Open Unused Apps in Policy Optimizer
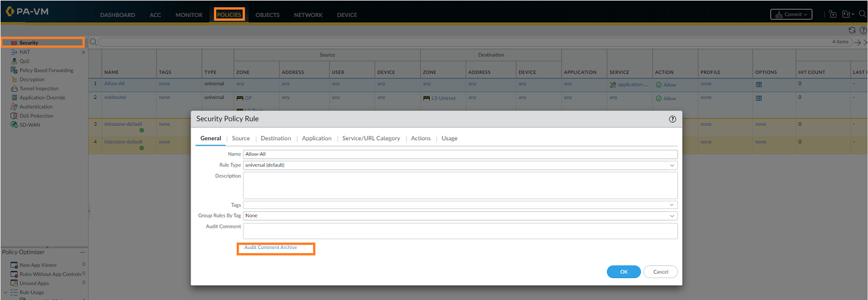Image resolution: width=868 pixels, height=300 pixels. pos(34,283)
